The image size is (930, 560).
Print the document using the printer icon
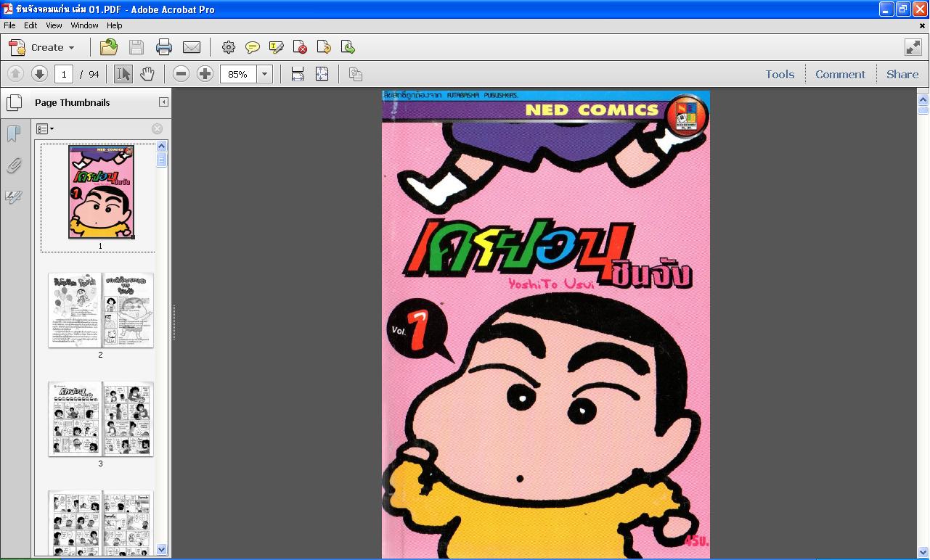164,47
